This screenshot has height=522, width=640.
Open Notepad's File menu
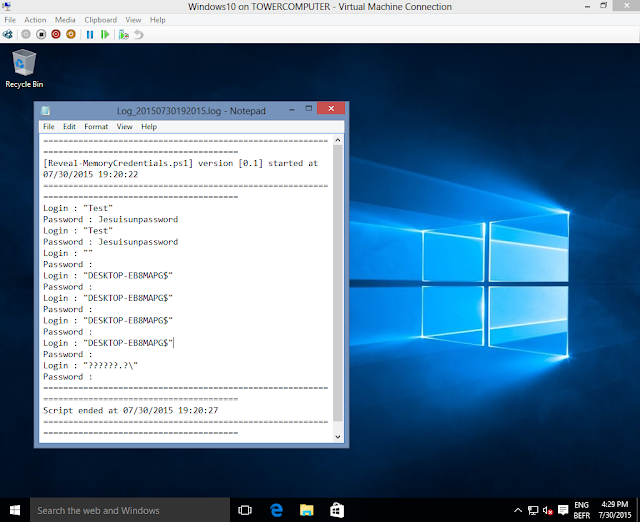pos(49,127)
